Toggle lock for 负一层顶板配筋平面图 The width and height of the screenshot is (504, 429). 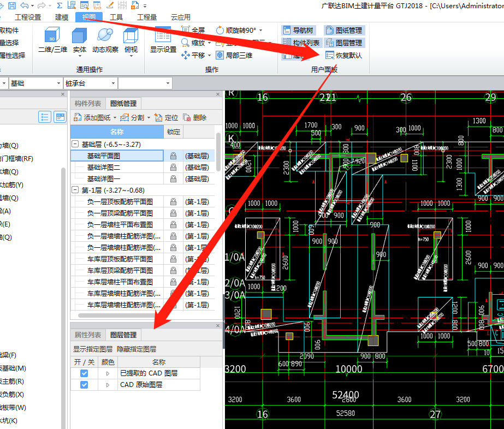pos(173,202)
